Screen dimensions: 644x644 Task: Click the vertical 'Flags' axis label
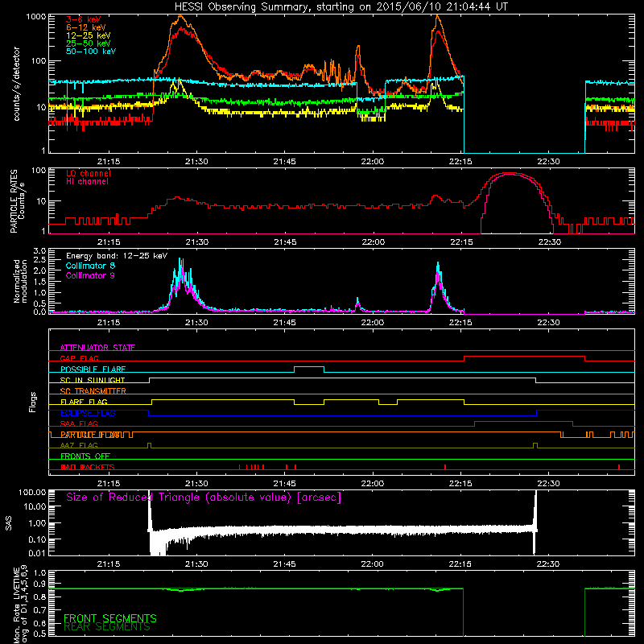click(33, 402)
